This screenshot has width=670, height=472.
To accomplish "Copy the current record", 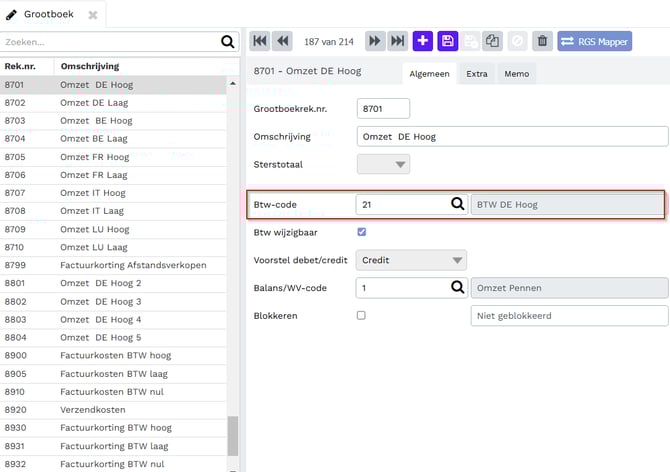I will tap(493, 41).
